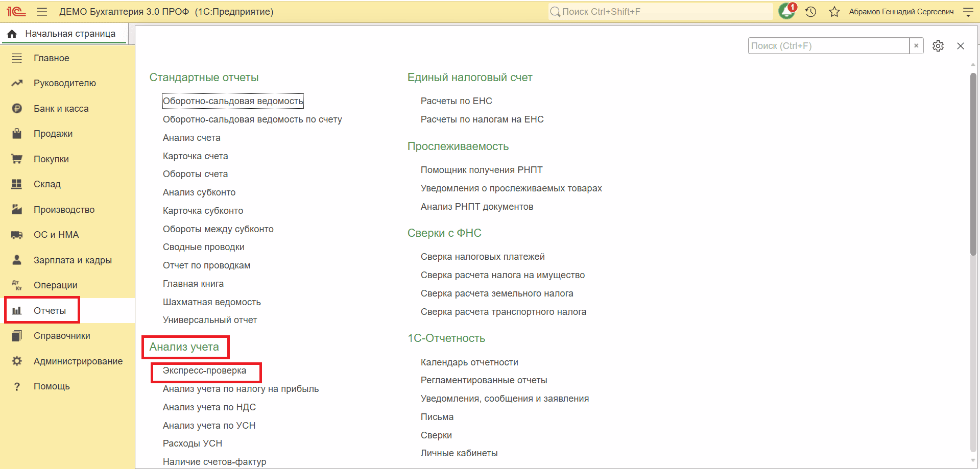980x469 pixels.
Task: Open Главная книга report
Action: point(193,284)
